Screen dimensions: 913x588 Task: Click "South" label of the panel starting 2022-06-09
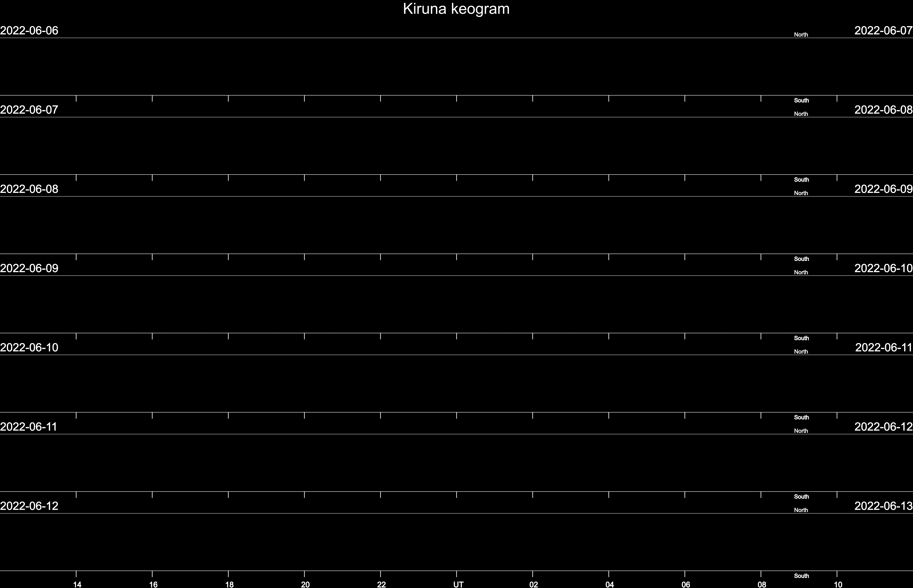click(802, 338)
